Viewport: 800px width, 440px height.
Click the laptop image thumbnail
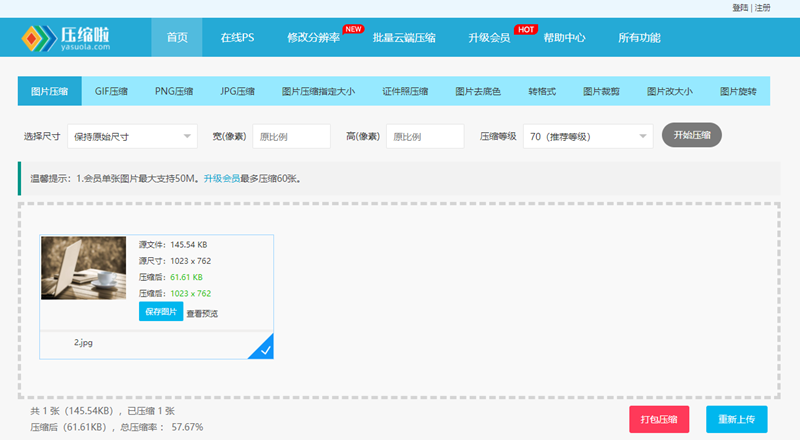(x=84, y=268)
